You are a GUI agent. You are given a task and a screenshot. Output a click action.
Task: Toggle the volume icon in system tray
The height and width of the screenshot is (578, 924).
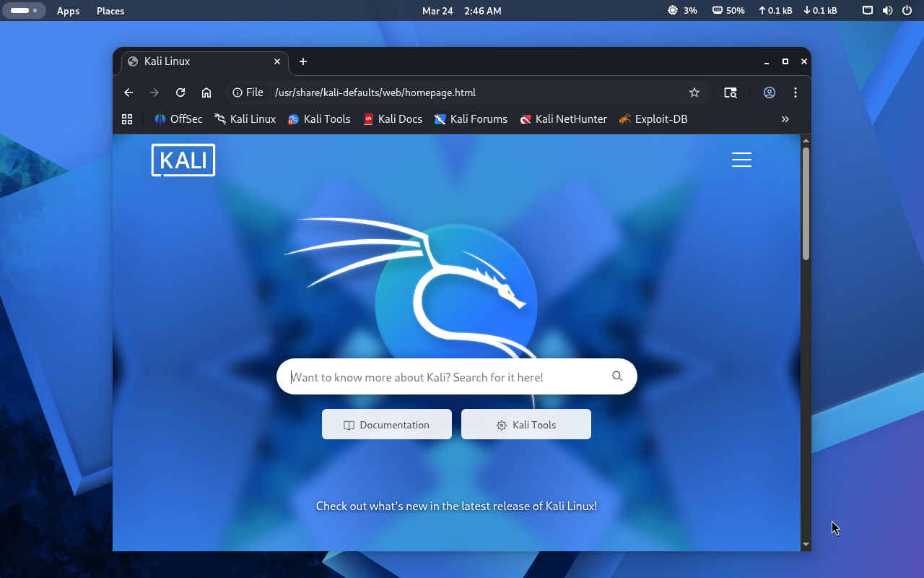click(887, 11)
